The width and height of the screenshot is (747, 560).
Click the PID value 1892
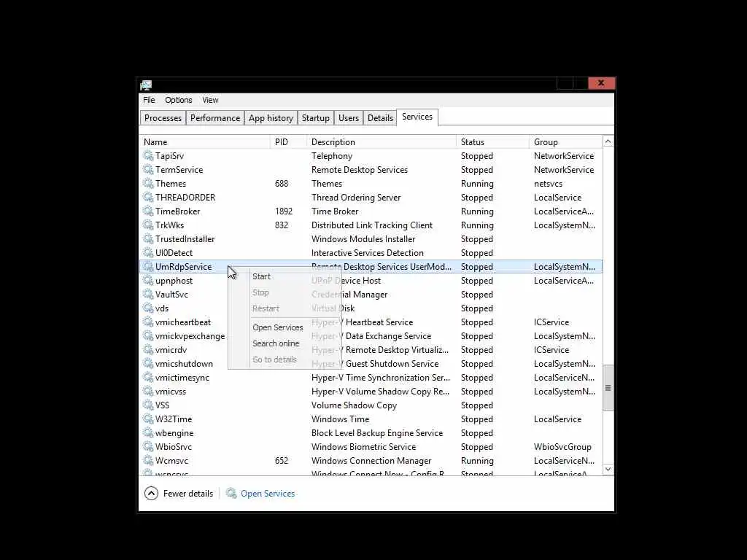coord(284,211)
